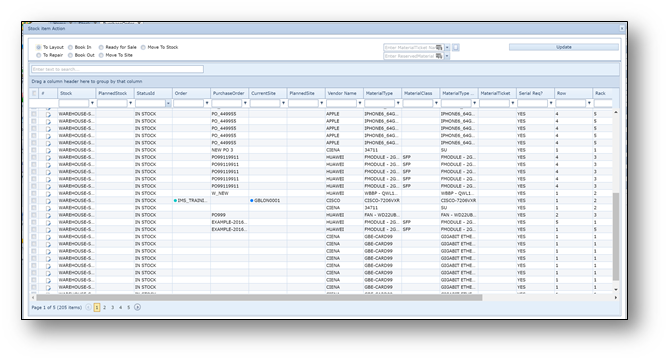The width and height of the screenshot is (670, 362).
Task: Select the To Layout radio option
Action: tap(38, 47)
